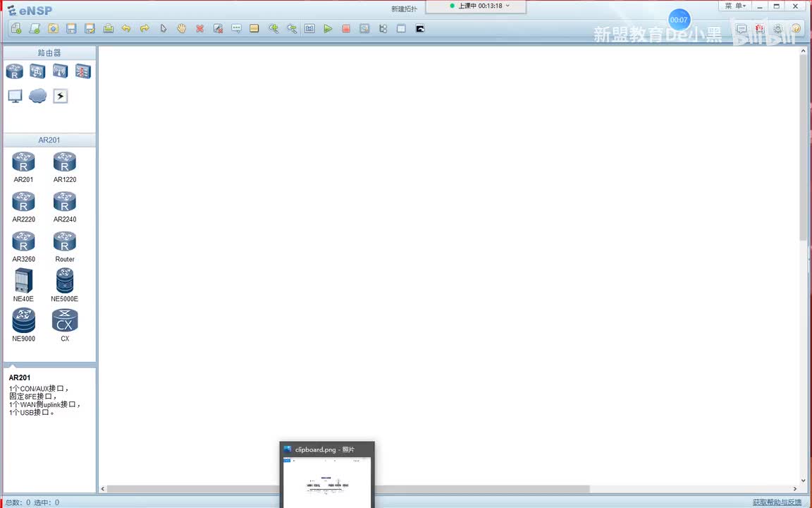Click the horizontal scrollbar of the canvas
Viewport: 812px width, 508px height.
pyautogui.click(x=348, y=489)
